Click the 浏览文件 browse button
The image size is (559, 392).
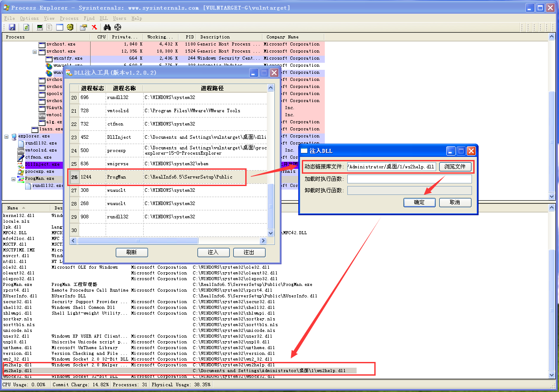[455, 167]
